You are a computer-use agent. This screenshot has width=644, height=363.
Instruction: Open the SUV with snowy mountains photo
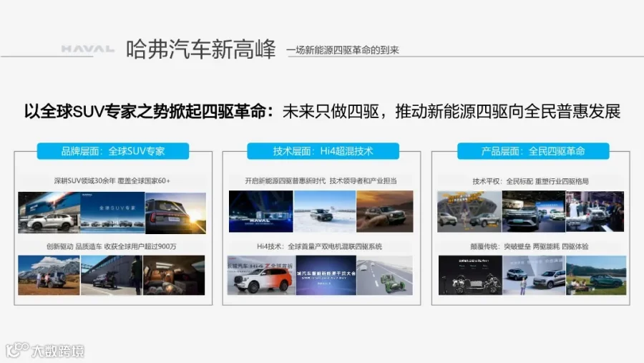[x=49, y=275]
